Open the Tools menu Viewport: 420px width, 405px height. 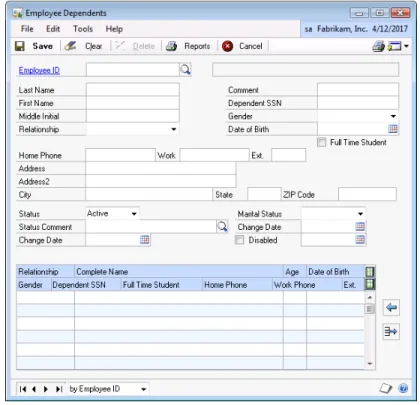[83, 29]
